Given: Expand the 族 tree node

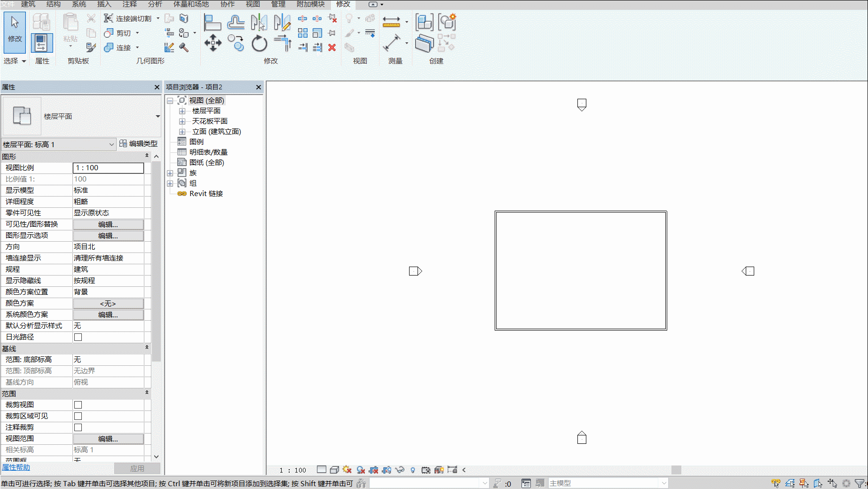Looking at the screenshot, I should pyautogui.click(x=170, y=173).
